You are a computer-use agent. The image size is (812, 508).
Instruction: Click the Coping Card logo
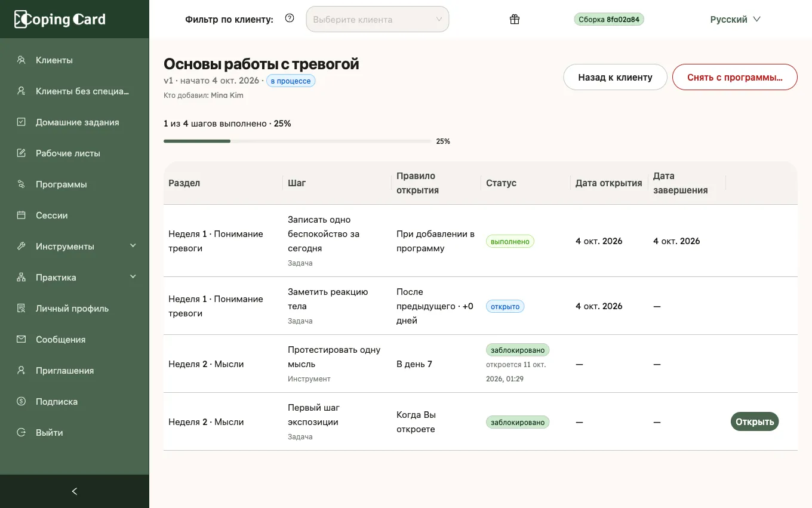60,19
